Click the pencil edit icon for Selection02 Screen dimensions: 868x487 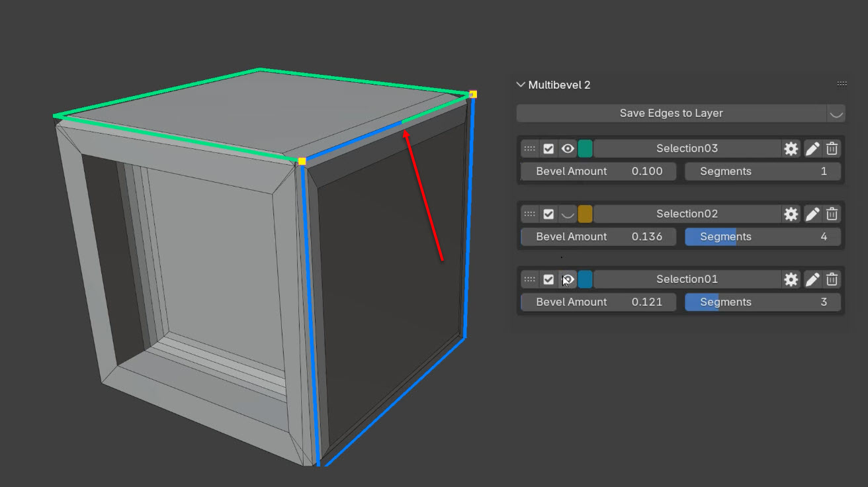pos(812,214)
